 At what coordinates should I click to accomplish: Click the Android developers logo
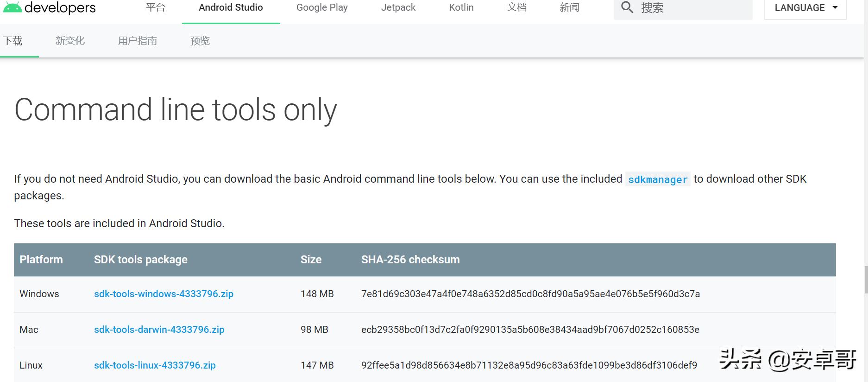pos(49,7)
